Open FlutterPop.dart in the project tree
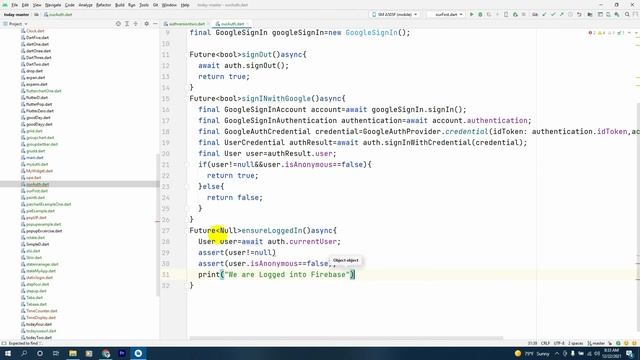Viewport: 640px width, 360px height. point(39,104)
